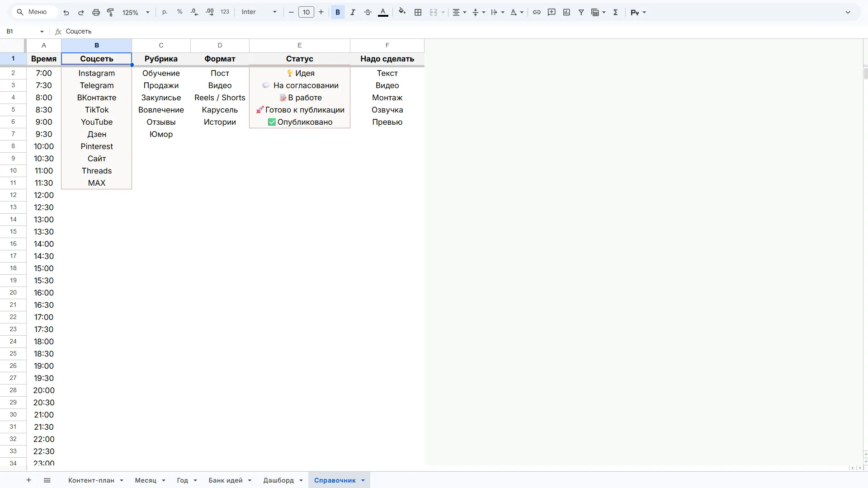Open the borders menu
The image size is (868, 488).
tap(418, 12)
